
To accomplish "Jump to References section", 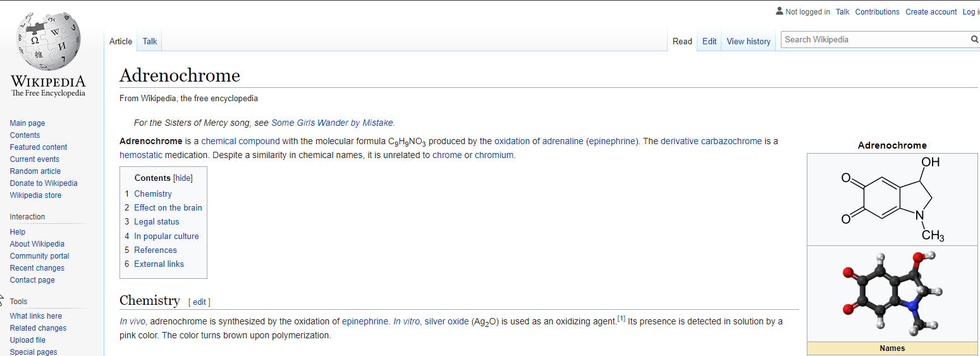I will coord(156,250).
